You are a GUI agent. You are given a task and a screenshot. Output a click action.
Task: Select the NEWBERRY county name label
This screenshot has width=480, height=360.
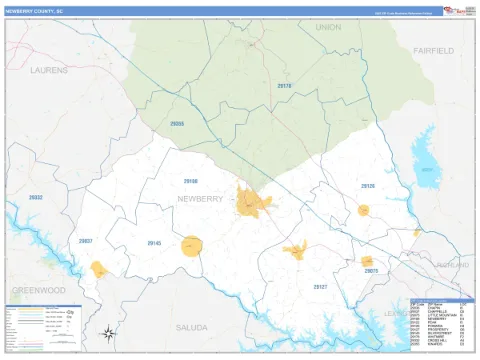(200, 199)
